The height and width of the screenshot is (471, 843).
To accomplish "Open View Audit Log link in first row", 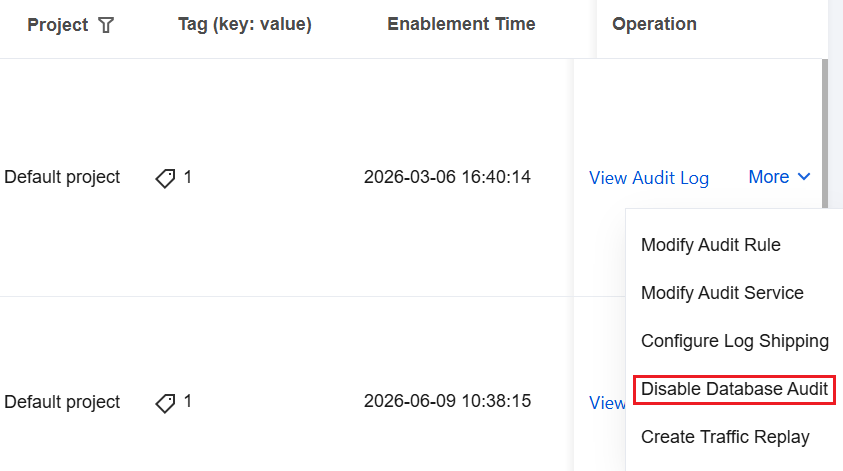I will [x=649, y=178].
